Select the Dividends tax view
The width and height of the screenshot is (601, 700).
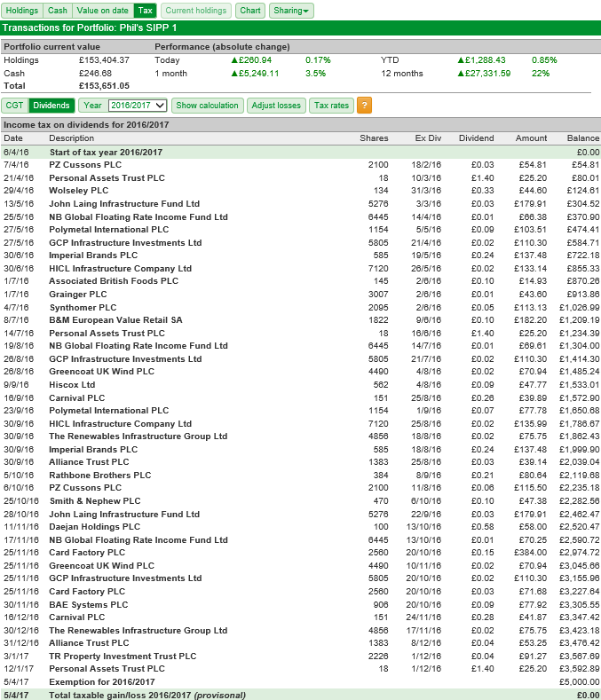point(51,106)
